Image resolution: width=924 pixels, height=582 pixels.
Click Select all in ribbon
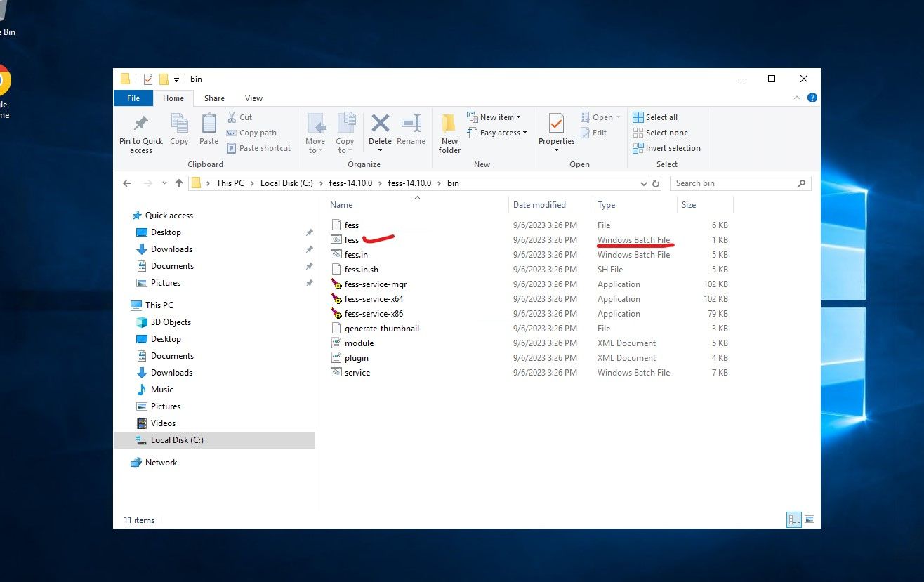pyautogui.click(x=655, y=117)
